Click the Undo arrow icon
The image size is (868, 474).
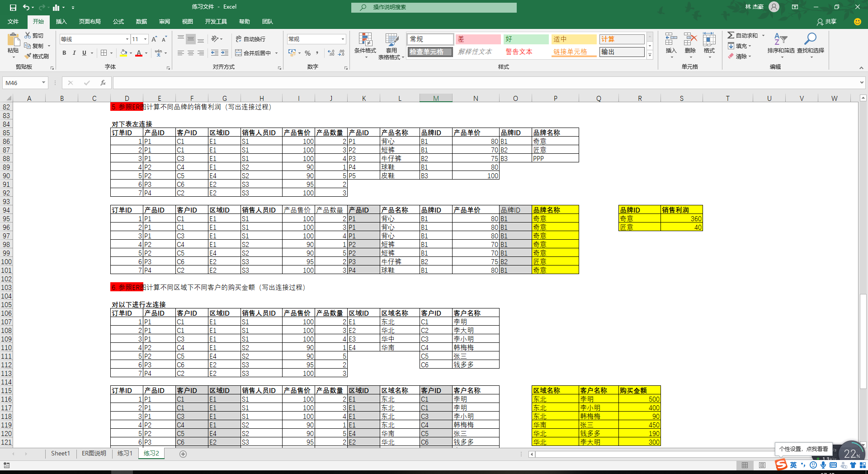point(26,7)
